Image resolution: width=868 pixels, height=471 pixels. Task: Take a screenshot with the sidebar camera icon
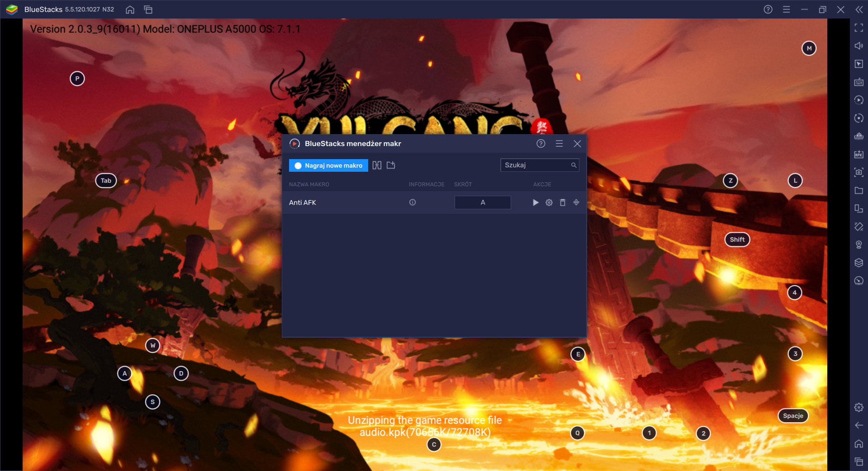(859, 172)
